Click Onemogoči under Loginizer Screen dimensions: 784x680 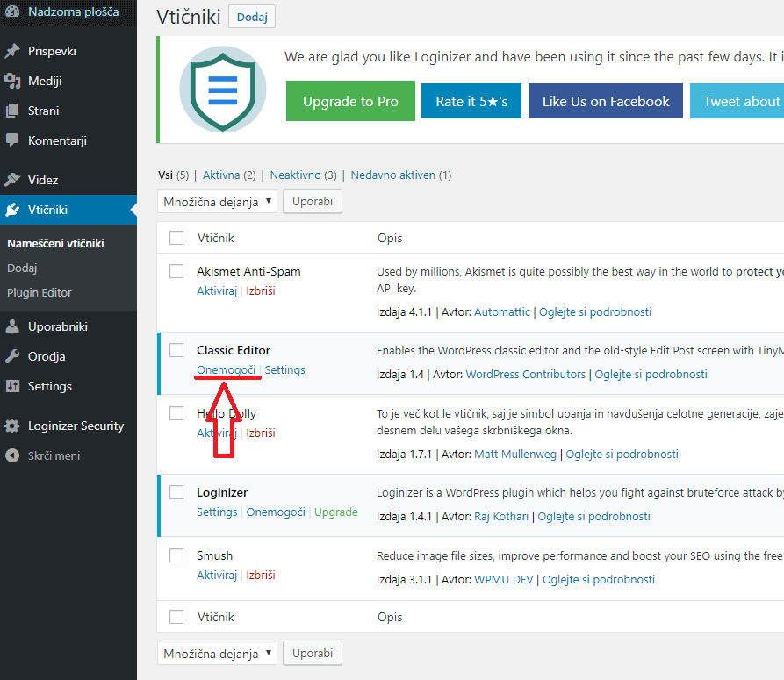[276, 512]
